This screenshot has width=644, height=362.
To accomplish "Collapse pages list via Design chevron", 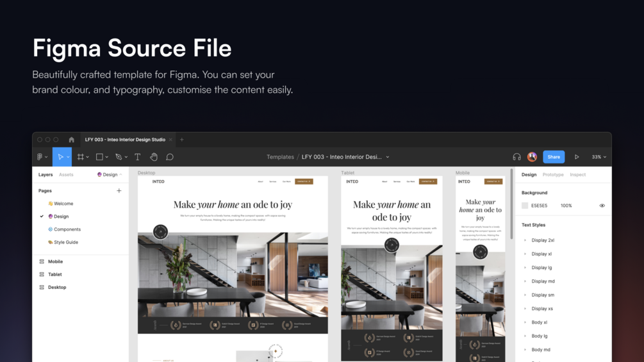I will (120, 174).
